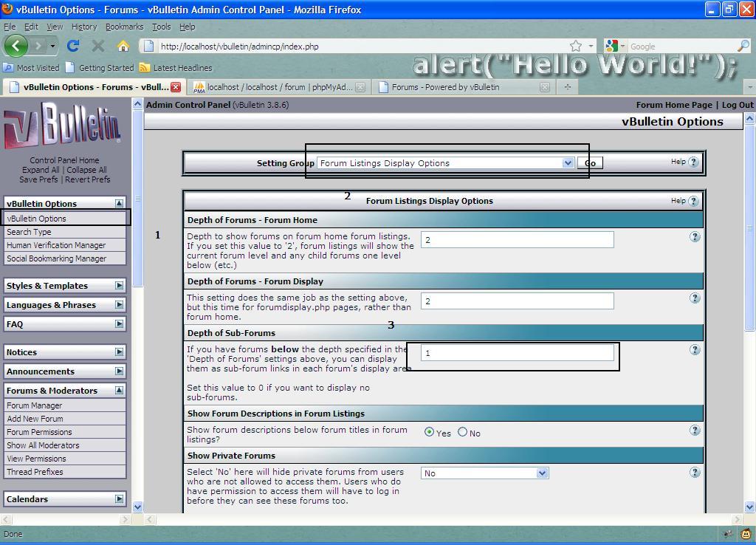The height and width of the screenshot is (545, 756).
Task: Click the Depth of Forums - Forum Home field
Action: coord(518,240)
